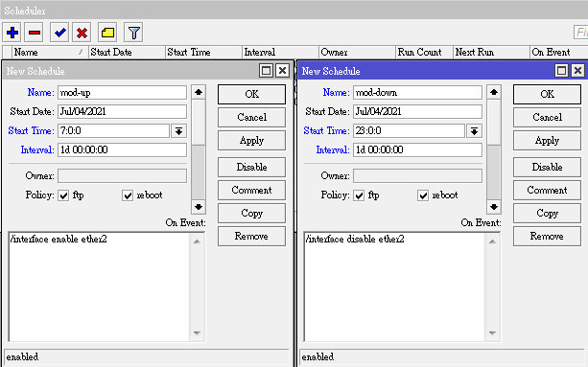The height and width of the screenshot is (367, 588).
Task: Click Disable in mod-up schedule window
Action: pos(251,167)
